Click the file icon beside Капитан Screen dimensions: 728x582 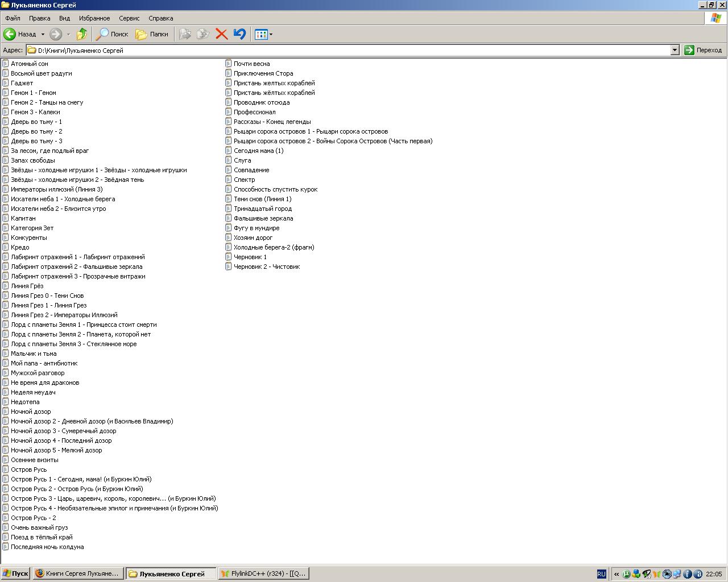tap(6, 218)
